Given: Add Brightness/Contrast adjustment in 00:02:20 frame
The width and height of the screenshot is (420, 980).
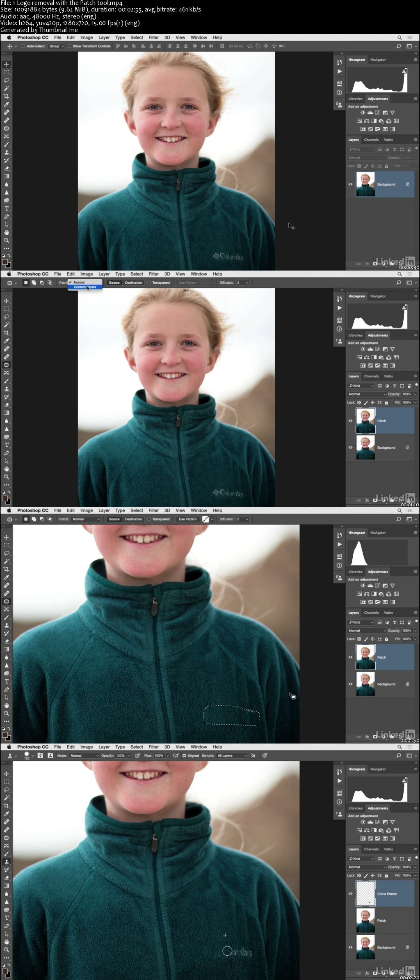Looking at the screenshot, I should tap(363, 822).
